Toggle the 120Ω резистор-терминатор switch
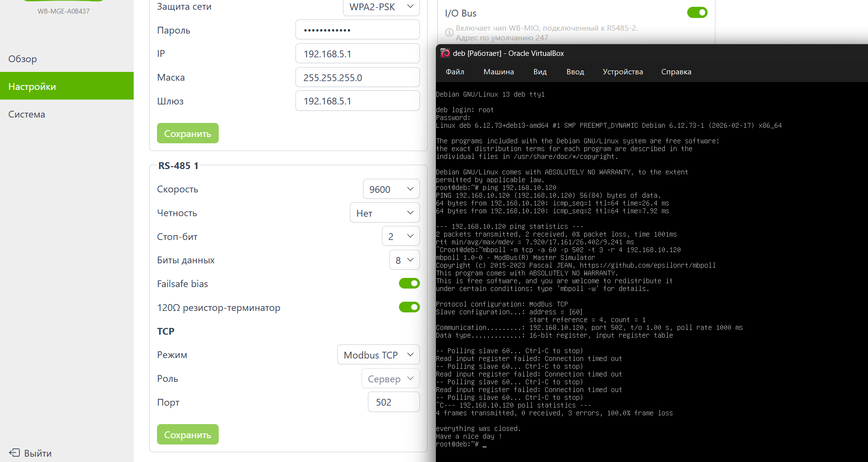This screenshot has width=868, height=462. [409, 307]
